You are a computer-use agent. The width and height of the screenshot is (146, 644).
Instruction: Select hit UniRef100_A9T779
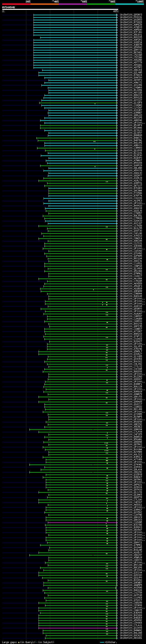click(131, 63)
